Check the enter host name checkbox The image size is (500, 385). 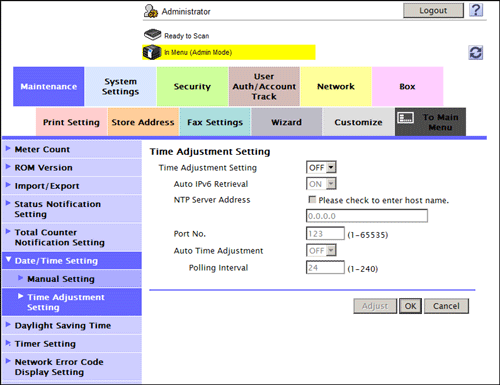pyautogui.click(x=312, y=200)
